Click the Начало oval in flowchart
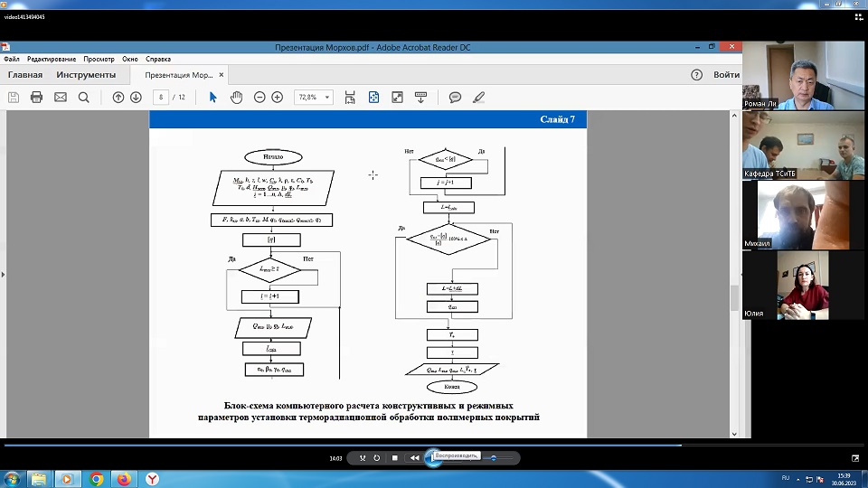 point(273,157)
